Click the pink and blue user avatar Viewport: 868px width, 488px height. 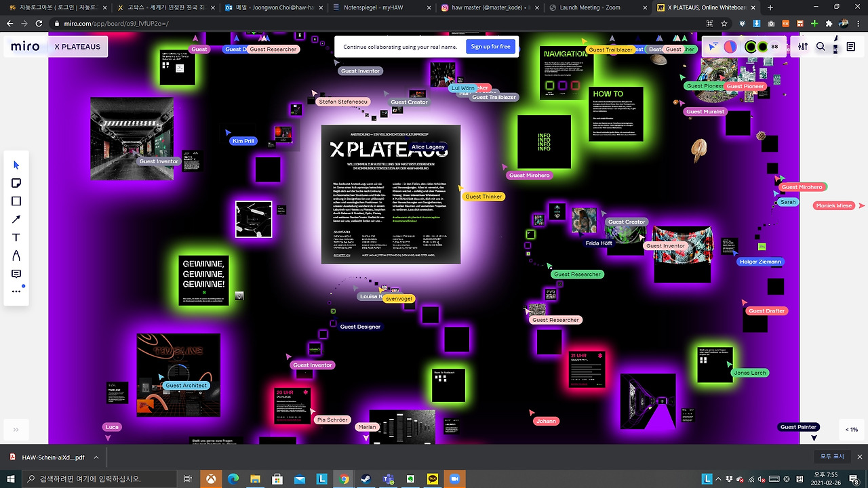point(730,47)
